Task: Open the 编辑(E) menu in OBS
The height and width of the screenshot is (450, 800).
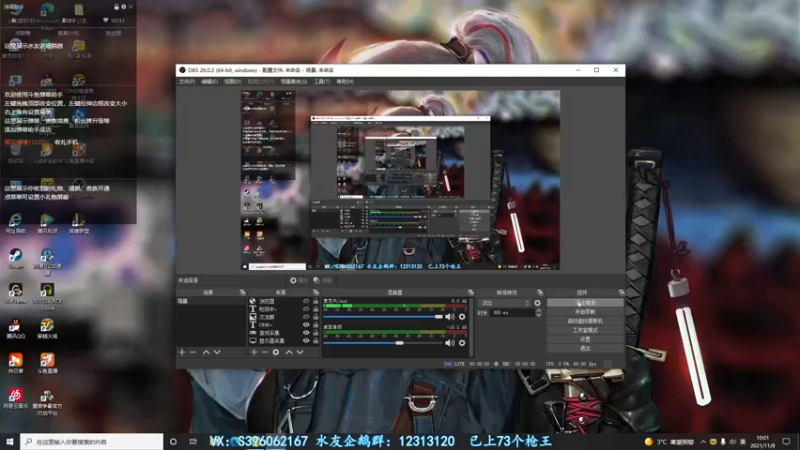Action: [x=210, y=82]
